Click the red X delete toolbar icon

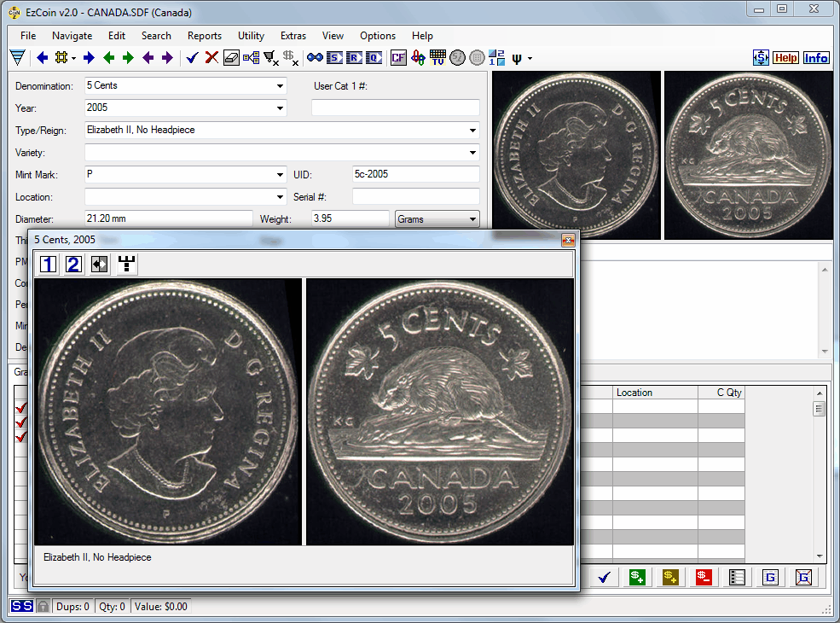tap(211, 58)
